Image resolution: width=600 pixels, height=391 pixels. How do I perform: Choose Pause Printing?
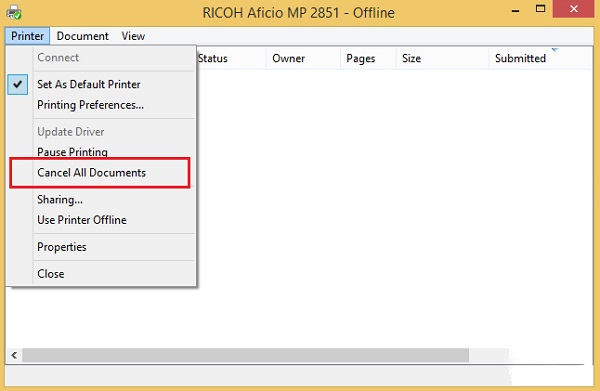click(x=102, y=152)
